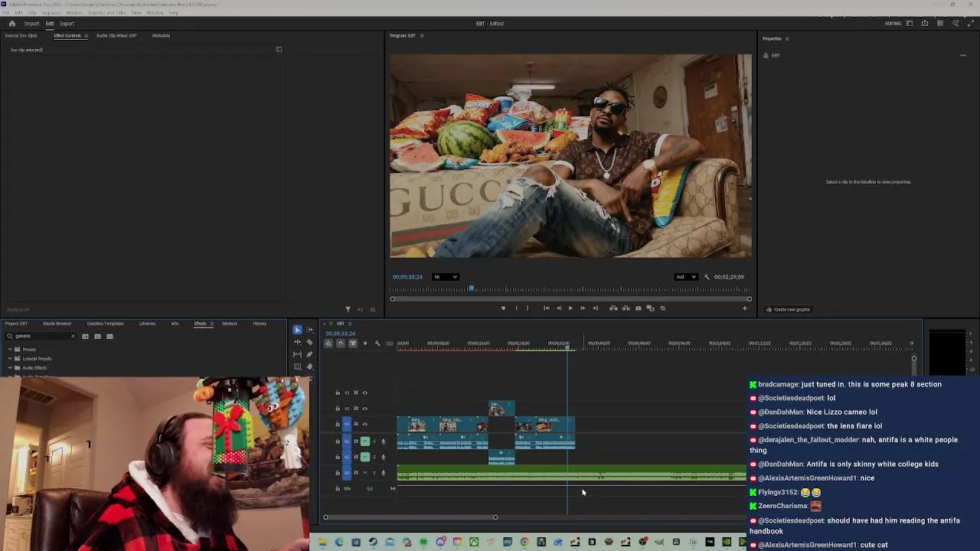This screenshot has width=980, height=551.
Task: Expand the Lumetri Presets folder
Action: pos(10,358)
